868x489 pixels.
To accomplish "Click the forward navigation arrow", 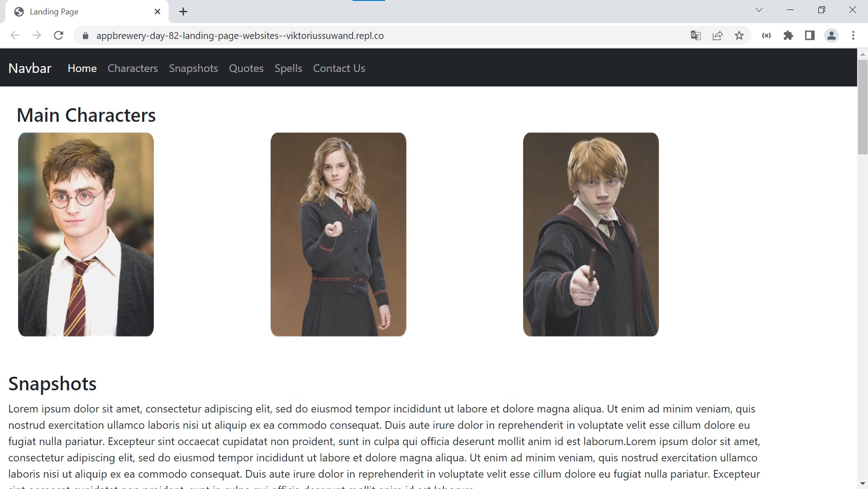I will [x=37, y=35].
